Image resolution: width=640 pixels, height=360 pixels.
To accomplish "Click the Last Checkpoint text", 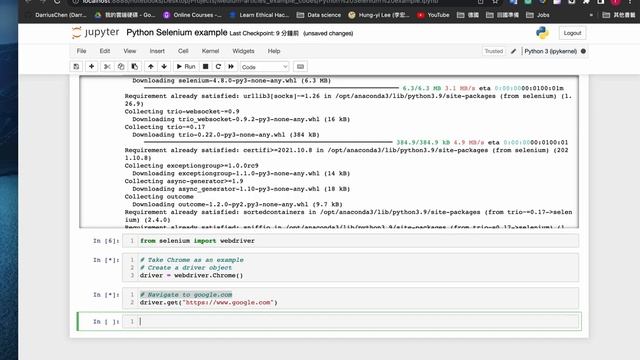I will [x=264, y=33].
